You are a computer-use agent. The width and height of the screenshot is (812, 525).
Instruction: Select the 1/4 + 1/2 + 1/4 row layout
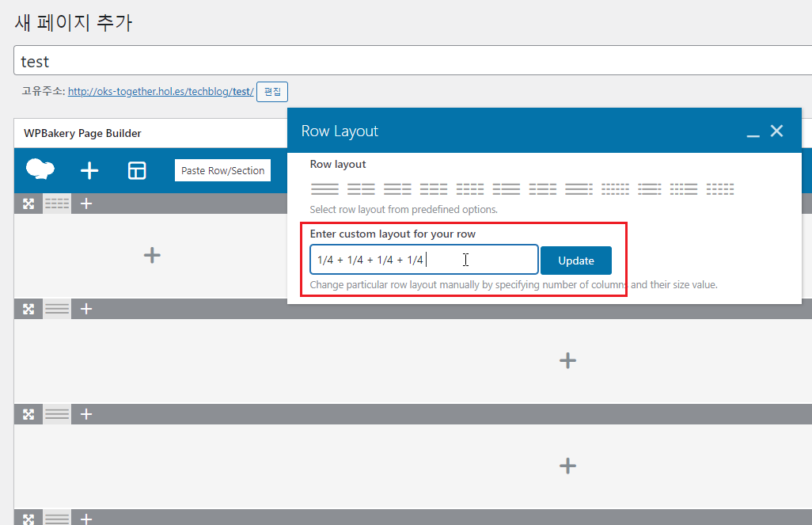543,189
